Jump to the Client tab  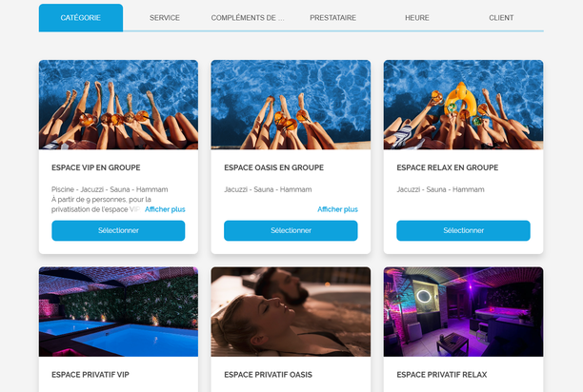point(501,17)
